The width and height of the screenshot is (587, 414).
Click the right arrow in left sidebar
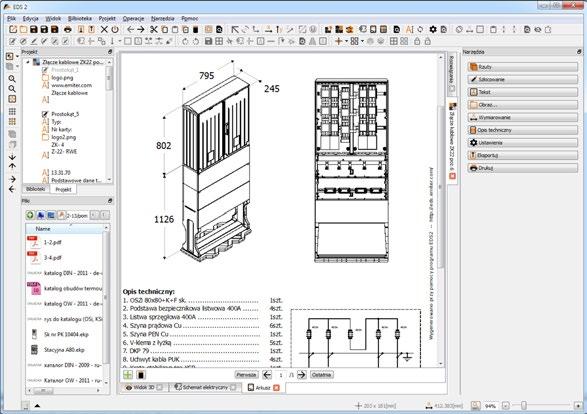click(x=12, y=179)
